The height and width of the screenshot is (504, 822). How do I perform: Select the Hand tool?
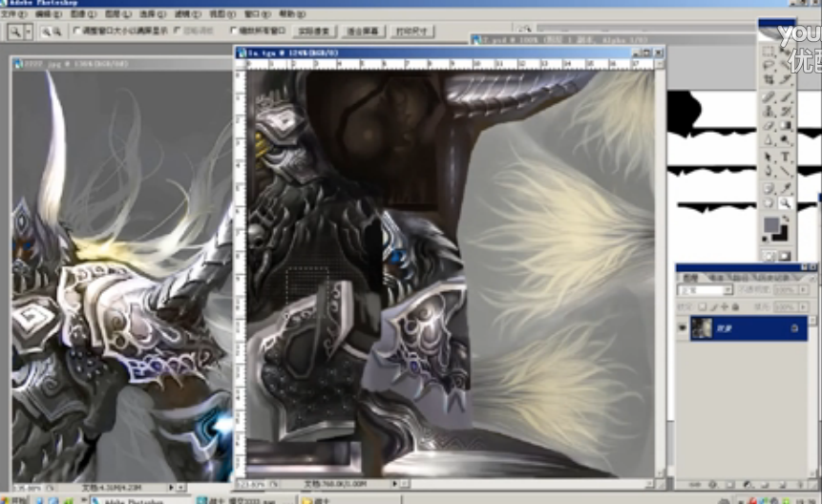pyautogui.click(x=769, y=202)
